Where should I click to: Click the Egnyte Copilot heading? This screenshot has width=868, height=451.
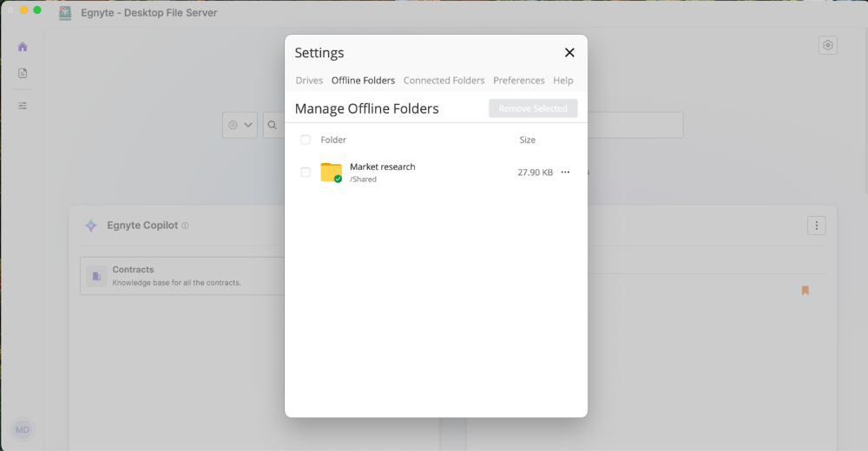142,225
